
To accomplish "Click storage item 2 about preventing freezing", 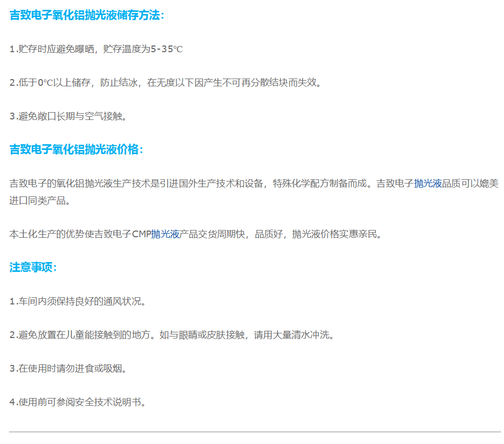I will point(165,83).
